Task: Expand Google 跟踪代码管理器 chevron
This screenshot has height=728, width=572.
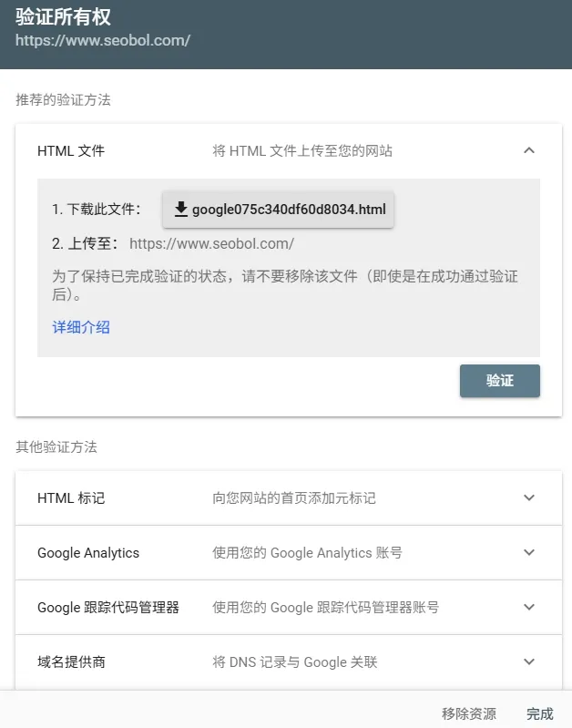Action: point(529,607)
